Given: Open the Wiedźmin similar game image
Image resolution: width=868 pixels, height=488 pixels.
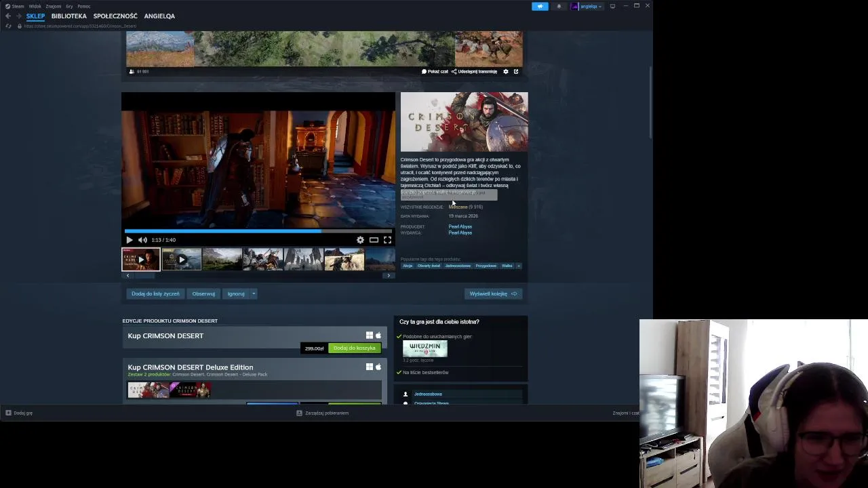Looking at the screenshot, I should pyautogui.click(x=425, y=349).
